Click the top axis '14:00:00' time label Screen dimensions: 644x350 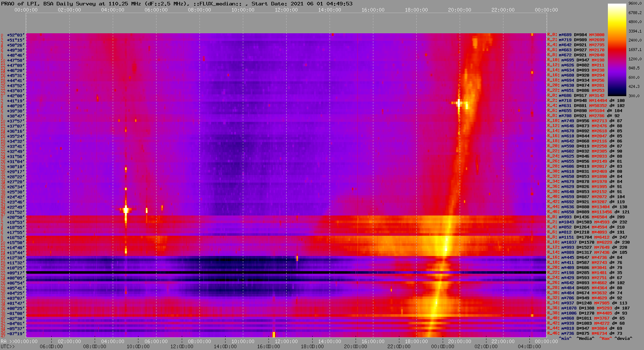pos(330,10)
